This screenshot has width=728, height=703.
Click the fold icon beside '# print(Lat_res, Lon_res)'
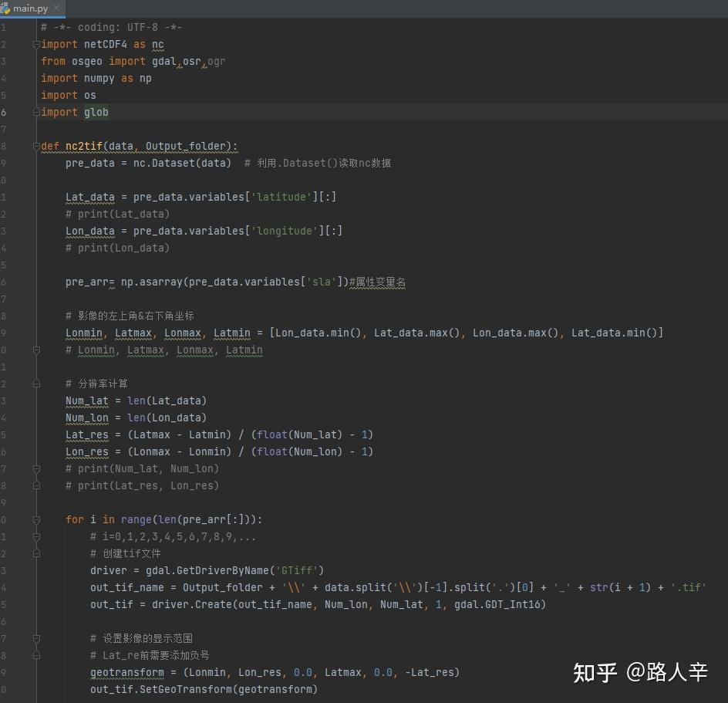pyautogui.click(x=35, y=485)
